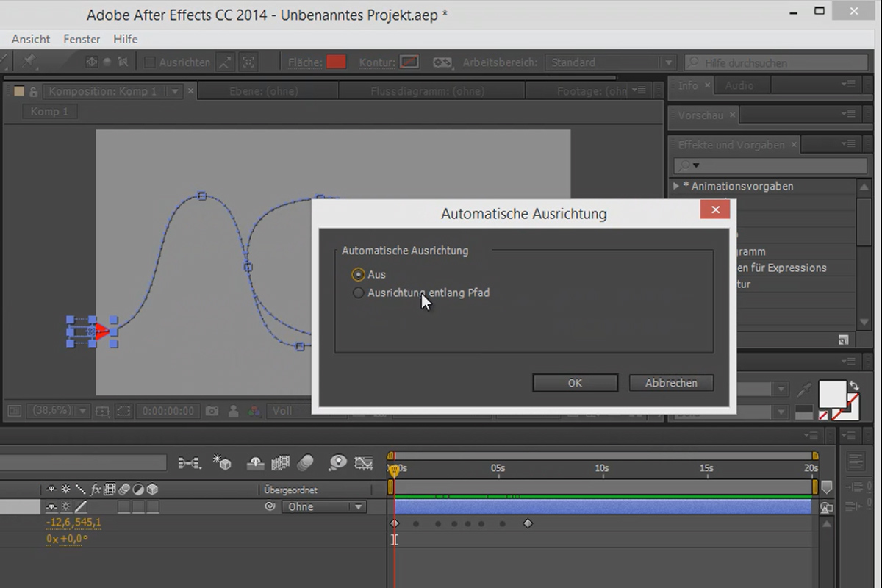This screenshot has height=588, width=882.
Task: Expand the Animationsvorgaben category
Action: 676,187
